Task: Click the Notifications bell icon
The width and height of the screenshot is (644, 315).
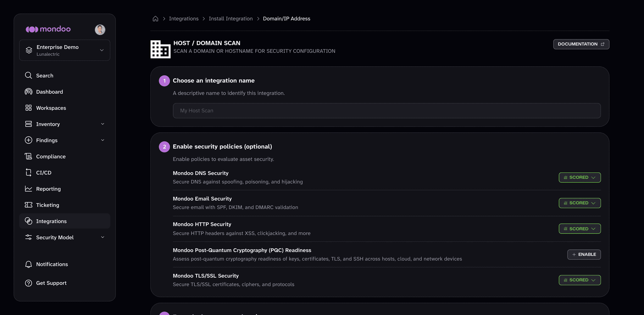Action: (29, 264)
